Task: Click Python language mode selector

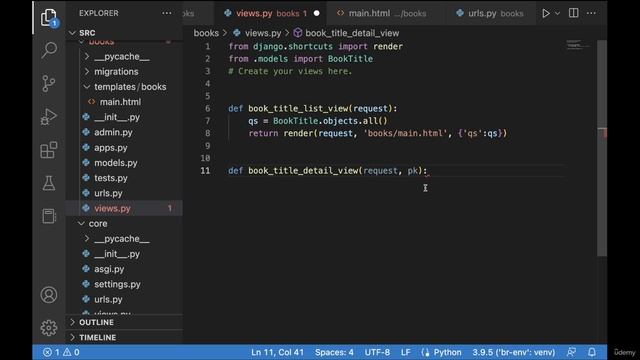Action: point(447,352)
